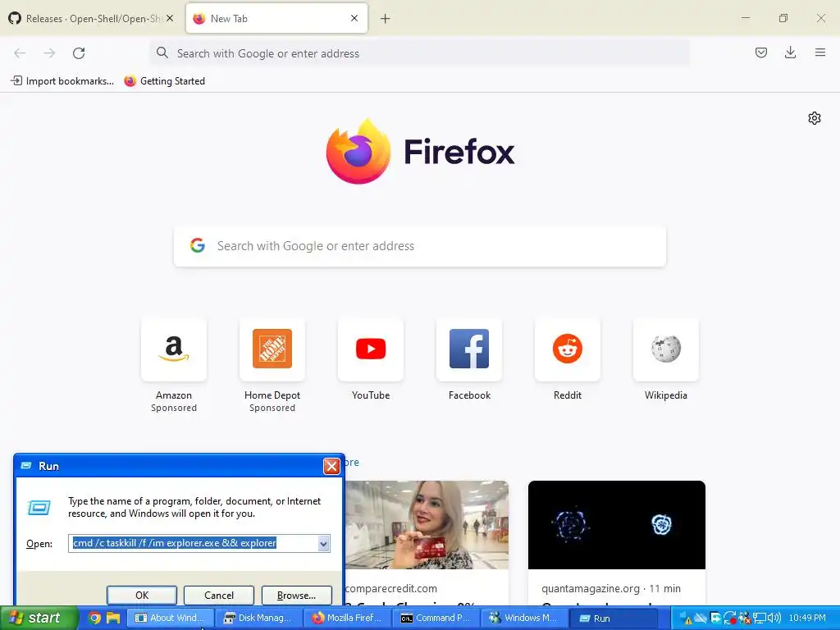Screen dimensions: 840x630
Task: Click the forward navigation arrow
Action: pos(49,53)
